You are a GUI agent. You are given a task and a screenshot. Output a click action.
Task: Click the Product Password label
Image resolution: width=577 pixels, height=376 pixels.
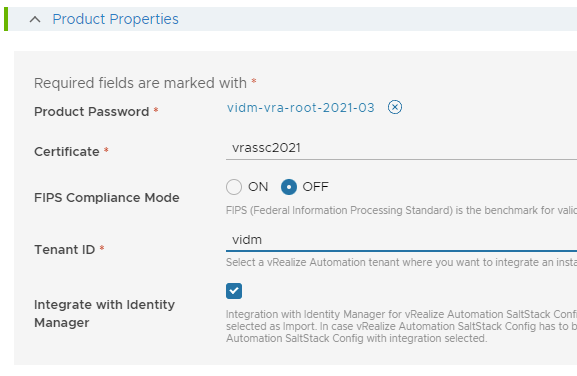91,111
